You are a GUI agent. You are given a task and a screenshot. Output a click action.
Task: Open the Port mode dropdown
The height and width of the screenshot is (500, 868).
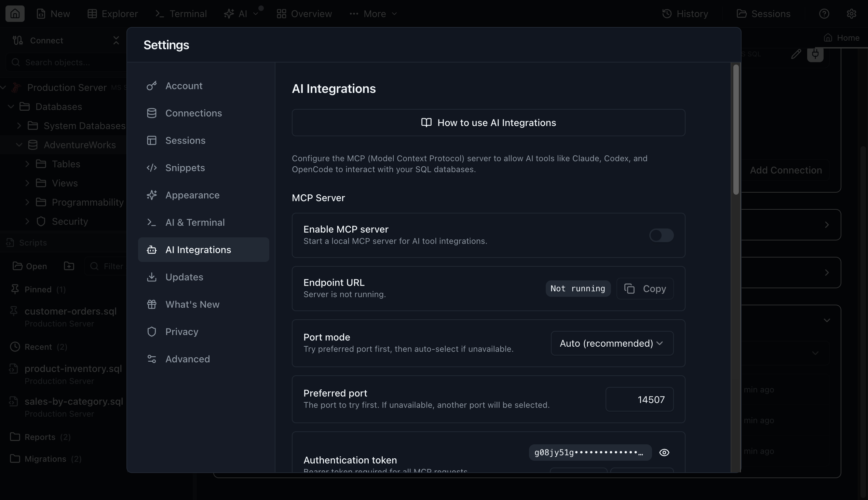click(612, 343)
